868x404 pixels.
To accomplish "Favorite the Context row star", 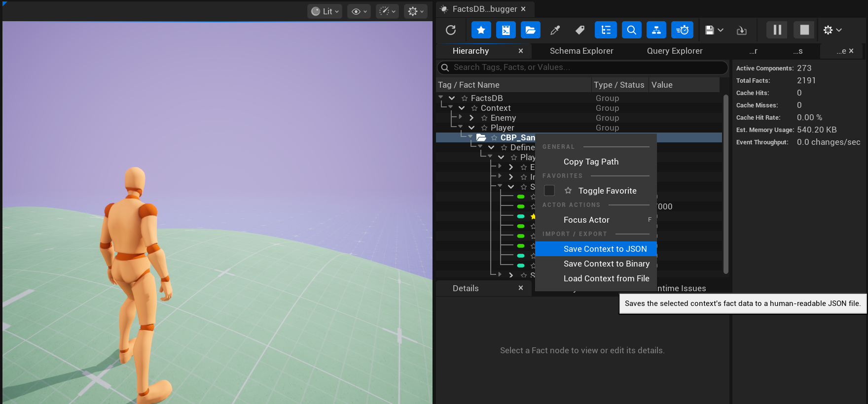I will (x=474, y=108).
